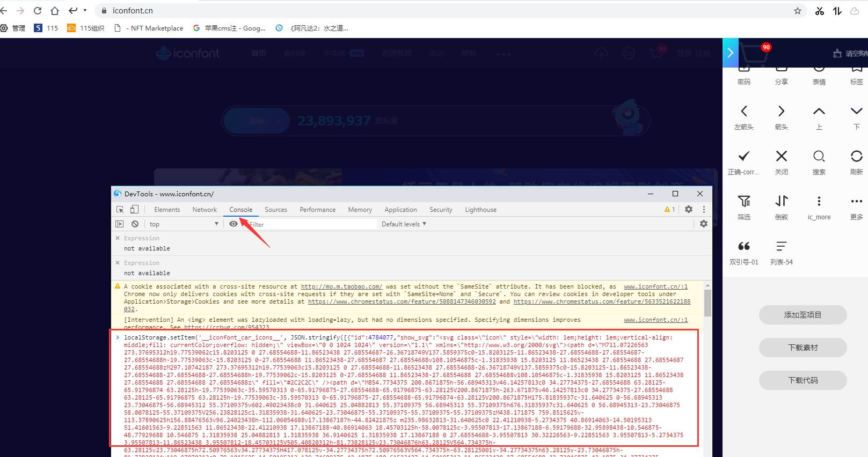
Task: Bookmark this page with the star icon
Action: pyautogui.click(x=798, y=11)
